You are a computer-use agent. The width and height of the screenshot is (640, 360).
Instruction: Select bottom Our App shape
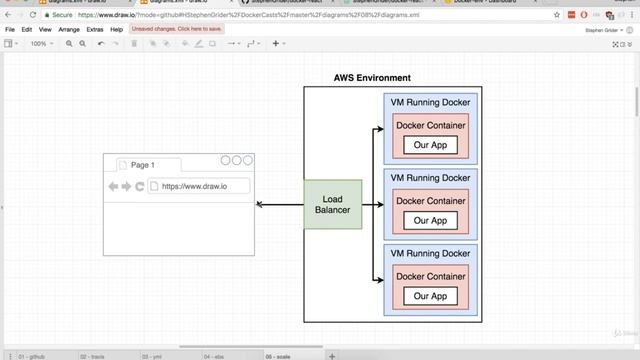pyautogui.click(x=430, y=296)
